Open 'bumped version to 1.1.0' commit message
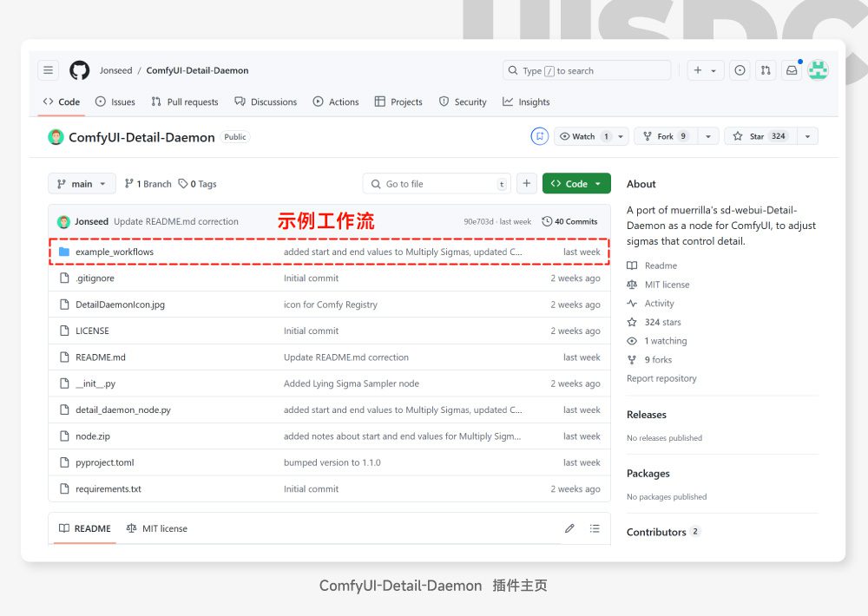The width and height of the screenshot is (868, 616). 332,462
